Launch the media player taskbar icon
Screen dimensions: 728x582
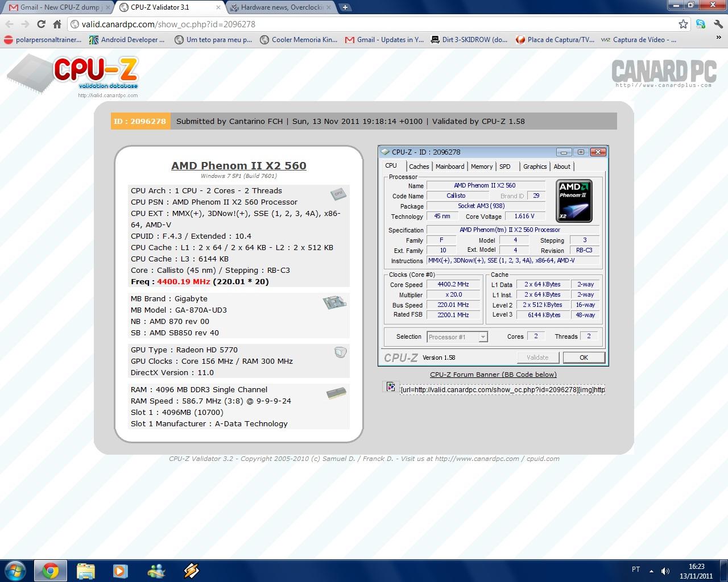121,571
